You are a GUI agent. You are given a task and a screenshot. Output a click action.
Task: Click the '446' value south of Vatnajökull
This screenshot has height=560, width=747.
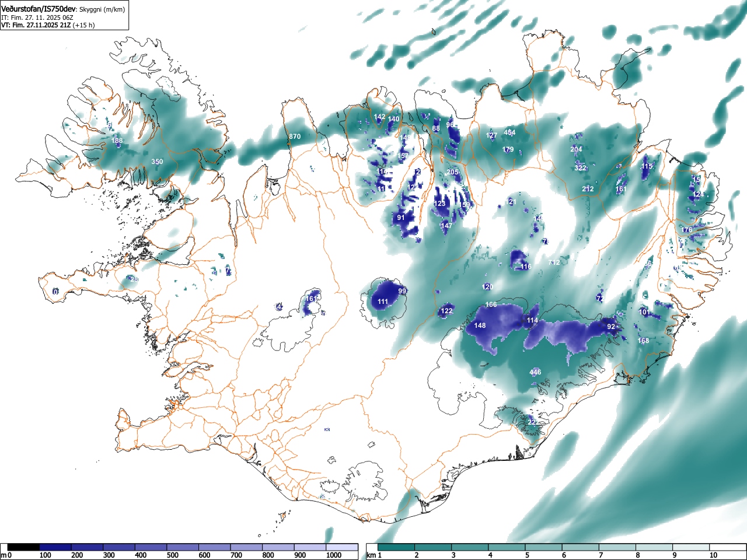pos(535,372)
